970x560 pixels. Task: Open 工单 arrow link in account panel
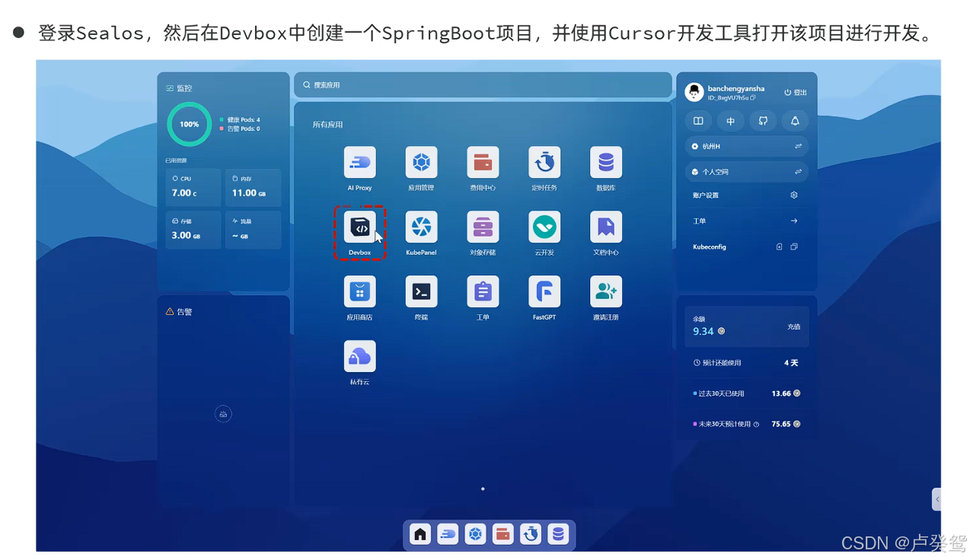click(794, 221)
